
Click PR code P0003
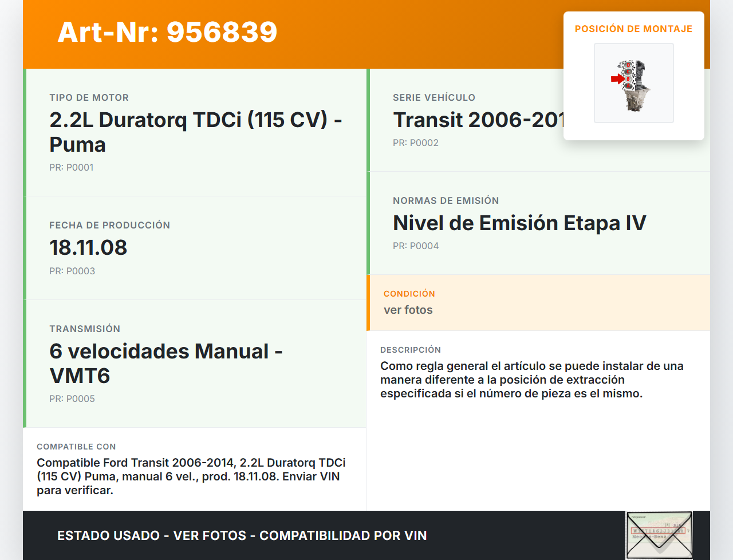[x=72, y=271]
